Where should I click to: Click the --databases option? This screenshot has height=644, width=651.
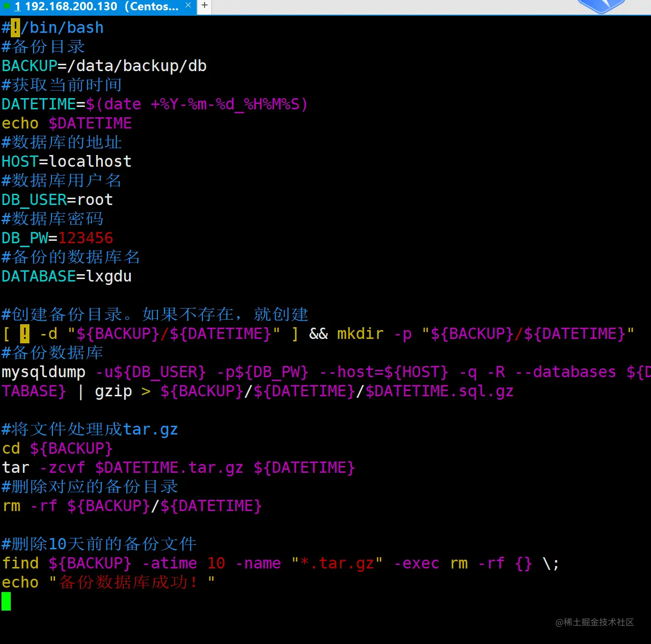[566, 372]
